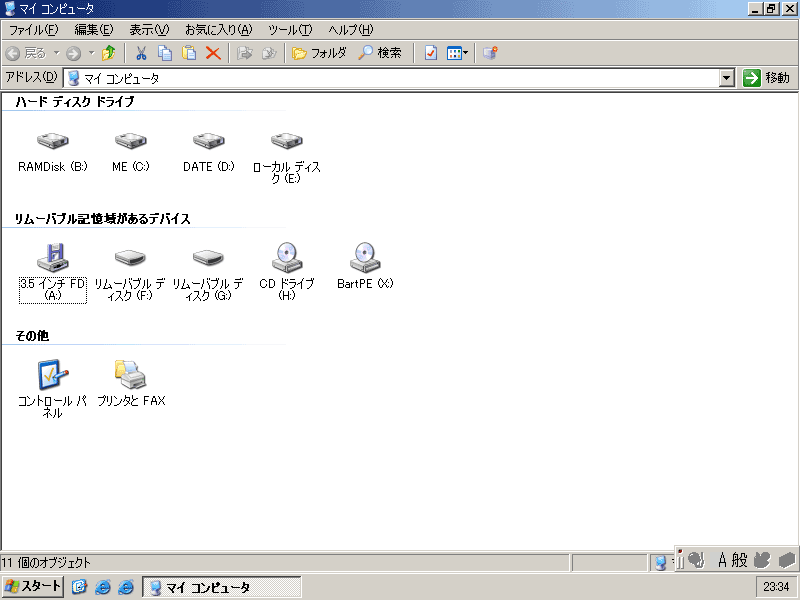Click the Copy To folder icon
This screenshot has height=600, width=800.
[269, 53]
